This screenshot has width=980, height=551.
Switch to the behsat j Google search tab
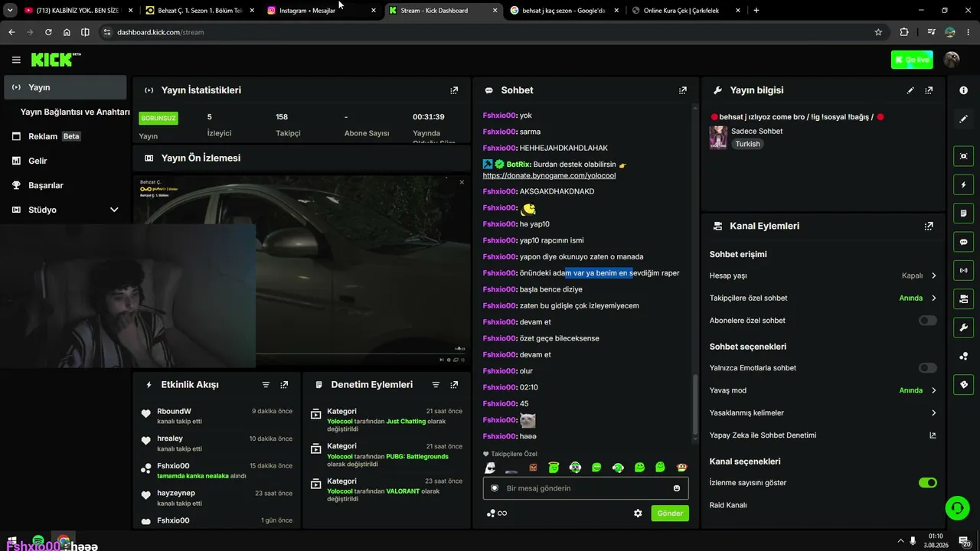click(x=564, y=11)
